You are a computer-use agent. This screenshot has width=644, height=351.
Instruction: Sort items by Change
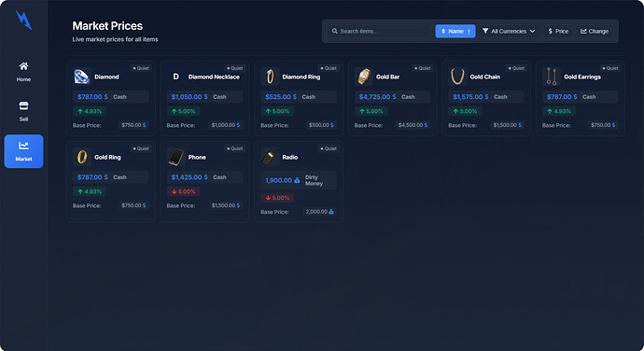pos(595,31)
